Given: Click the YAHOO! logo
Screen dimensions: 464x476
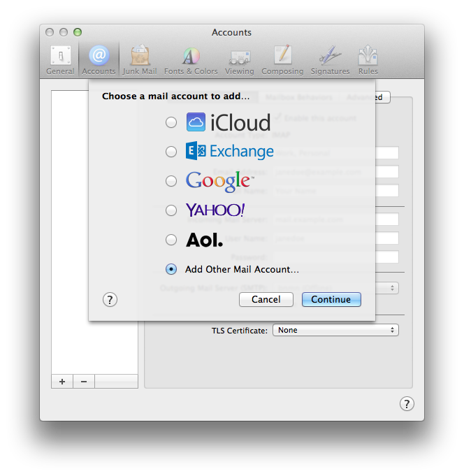Looking at the screenshot, I should click(x=215, y=210).
